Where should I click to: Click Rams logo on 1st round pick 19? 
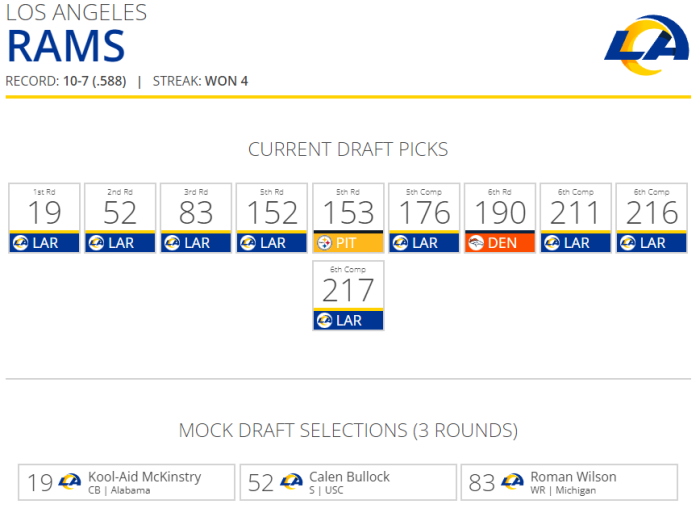click(x=21, y=243)
